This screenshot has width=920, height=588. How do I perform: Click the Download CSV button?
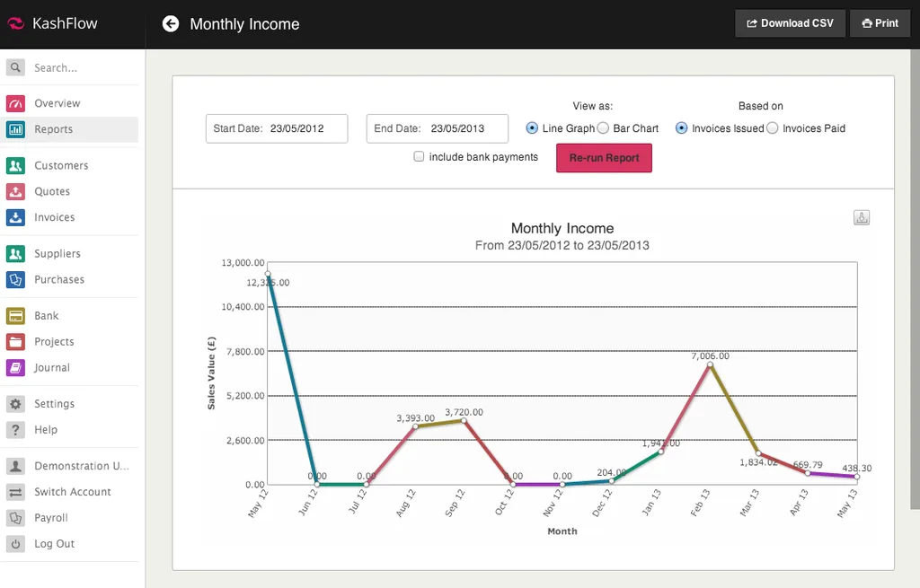pyautogui.click(x=790, y=23)
